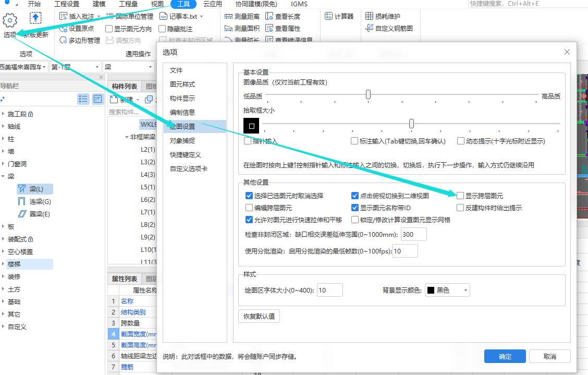Uncheck 允许对图元进行快速拉伸和平移
The width and height of the screenshot is (588, 375).
(249, 220)
